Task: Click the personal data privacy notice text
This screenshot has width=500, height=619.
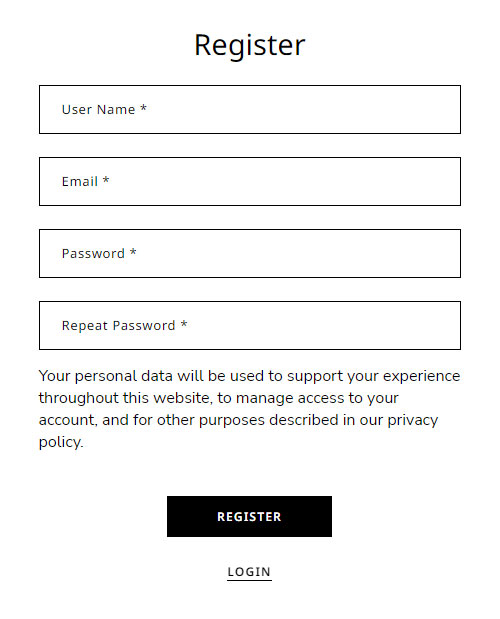Action: click(249, 409)
